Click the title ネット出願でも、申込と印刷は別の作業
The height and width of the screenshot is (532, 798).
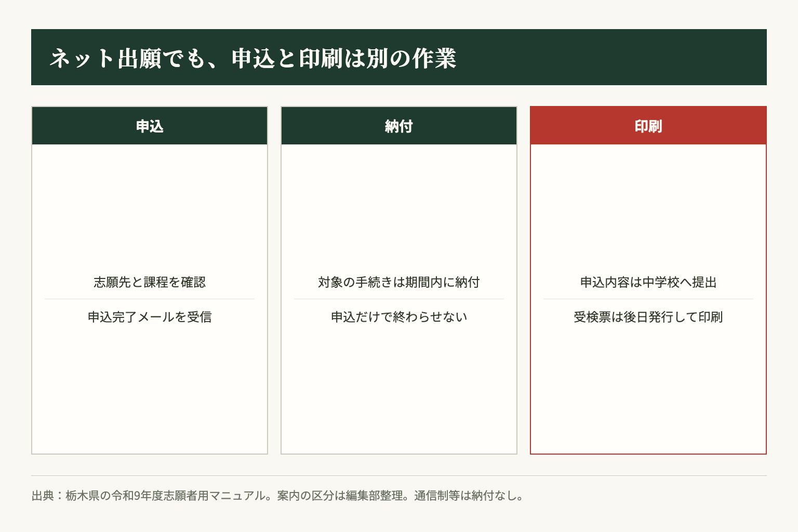[253, 58]
